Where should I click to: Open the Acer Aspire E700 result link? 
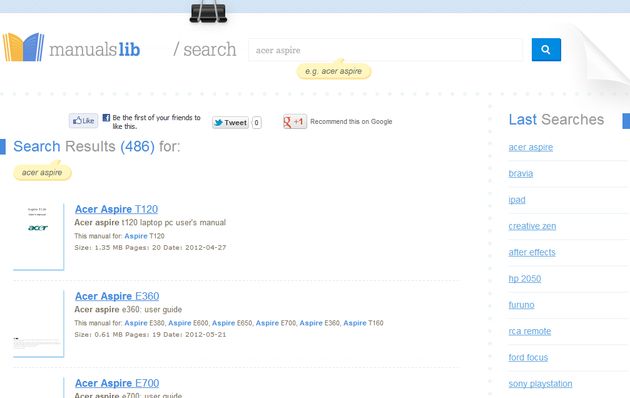pyautogui.click(x=117, y=384)
